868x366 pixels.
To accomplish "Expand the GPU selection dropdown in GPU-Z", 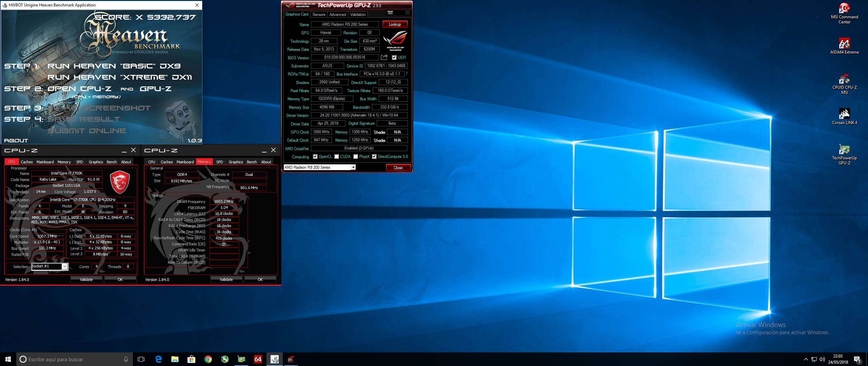I will pyautogui.click(x=353, y=167).
